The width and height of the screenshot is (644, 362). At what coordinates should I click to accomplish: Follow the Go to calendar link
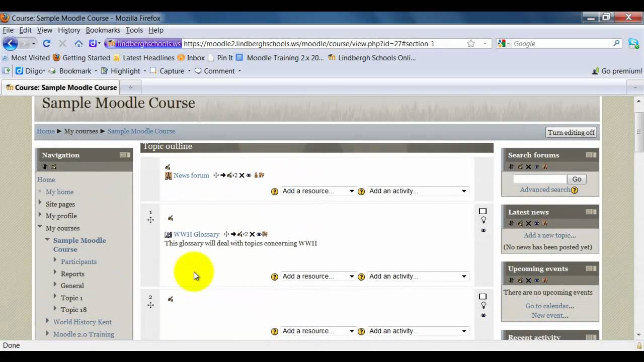[x=549, y=306]
